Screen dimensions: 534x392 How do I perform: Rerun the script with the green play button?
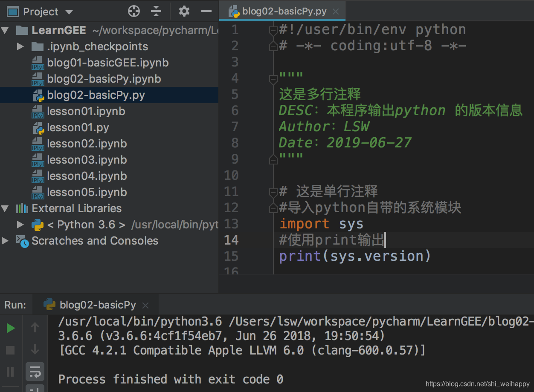coord(10,328)
